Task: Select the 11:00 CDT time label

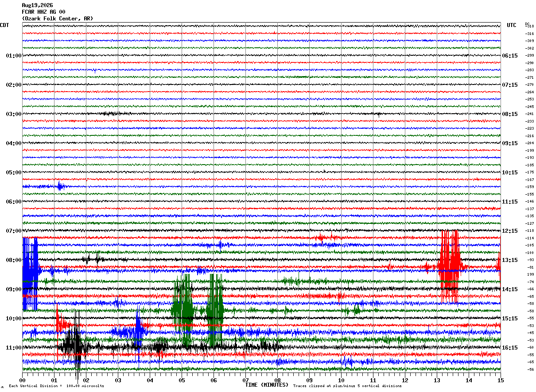Action: [13, 348]
